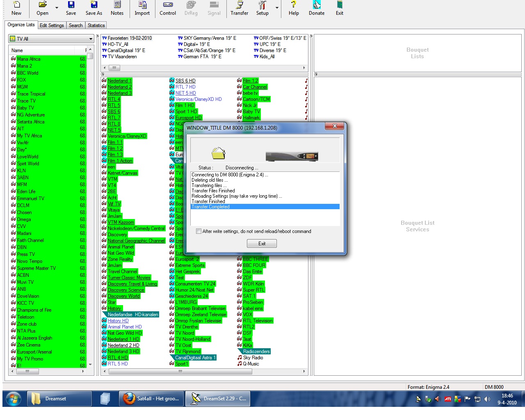Viewport: 525px width, 420px height.
Task: Click the Import toolbar icon
Action: pyautogui.click(x=142, y=8)
